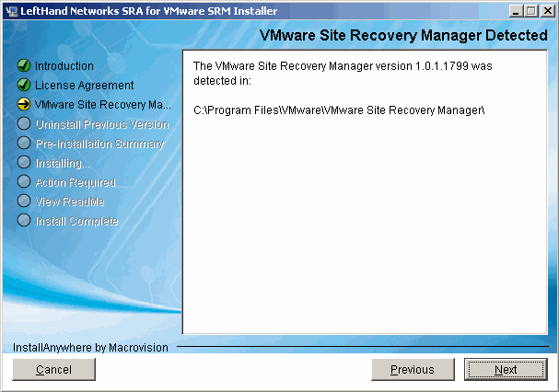Click the installer icon in the title bar
This screenshot has height=392, width=559.
(11, 11)
